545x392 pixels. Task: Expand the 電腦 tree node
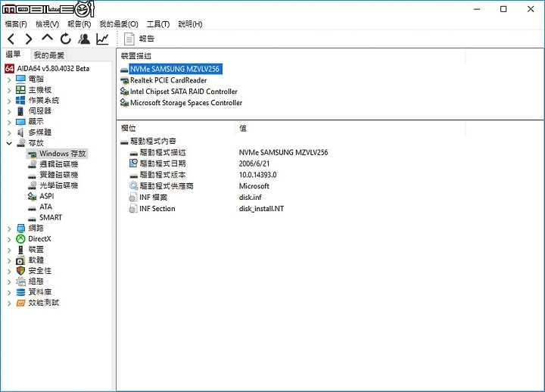click(x=9, y=79)
